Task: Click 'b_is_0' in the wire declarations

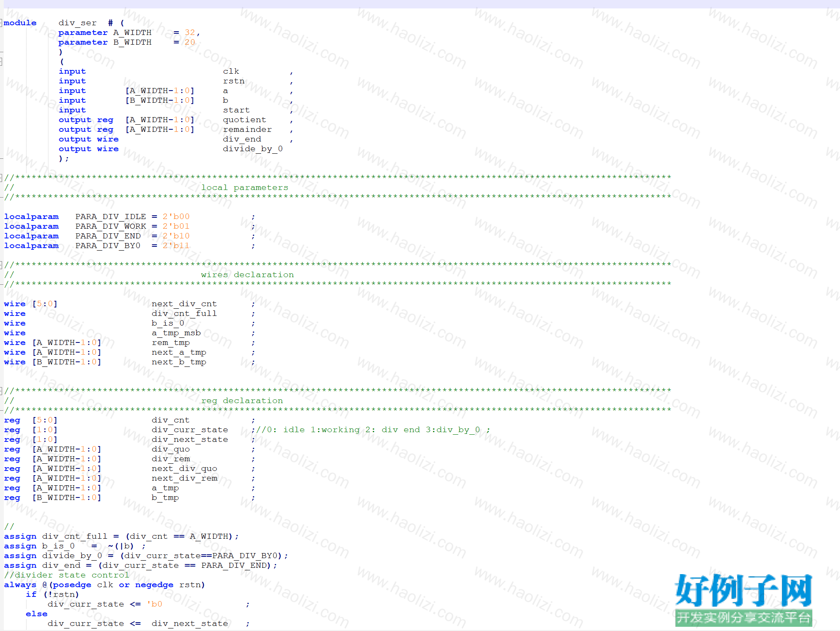Action: [x=168, y=323]
